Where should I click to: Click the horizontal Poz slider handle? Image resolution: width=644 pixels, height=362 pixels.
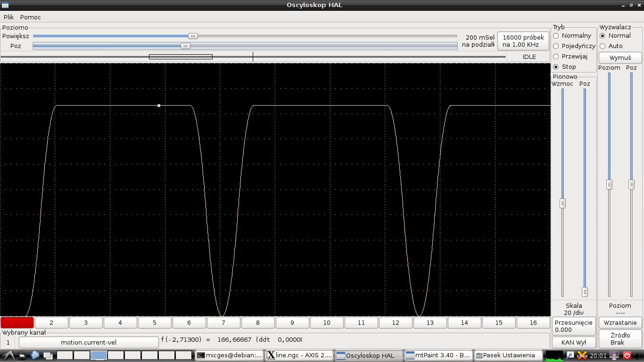tap(186, 46)
